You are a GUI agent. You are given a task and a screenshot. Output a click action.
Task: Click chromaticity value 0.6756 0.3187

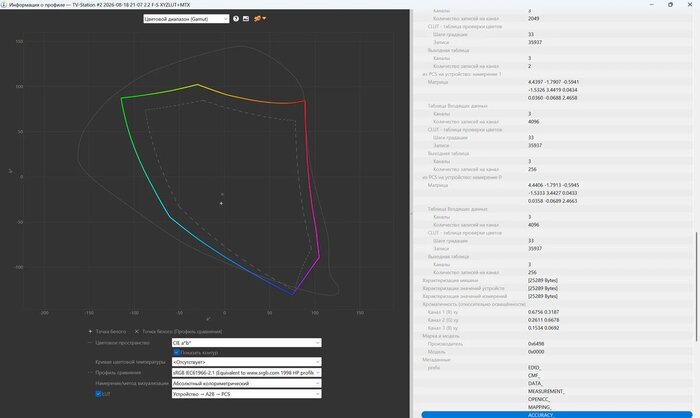[543, 312]
